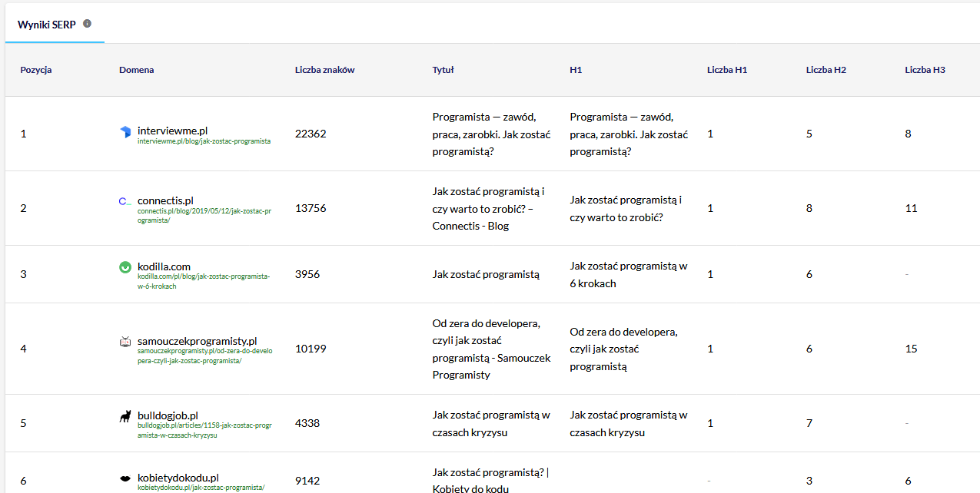
Task: Sort by the Liczba znaków column header
Action: coord(324,70)
